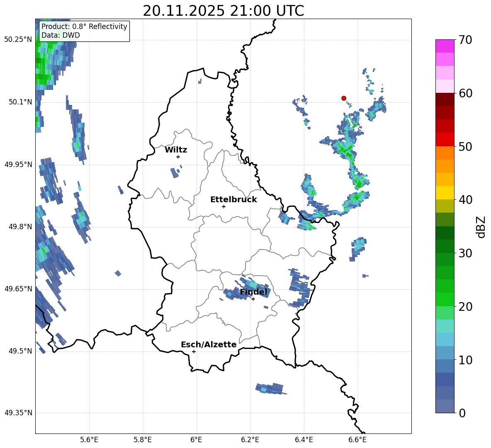Click the dBZ colorbar axis label
This screenshot has height=448, width=491.
click(481, 227)
